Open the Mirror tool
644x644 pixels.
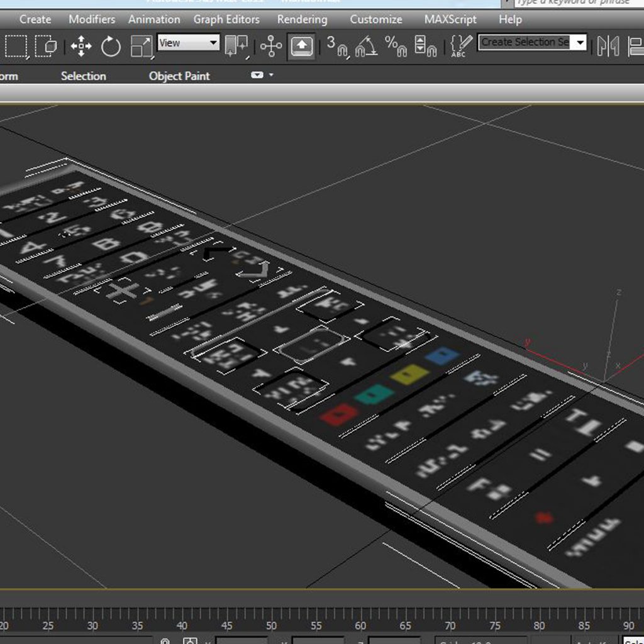pyautogui.click(x=607, y=45)
